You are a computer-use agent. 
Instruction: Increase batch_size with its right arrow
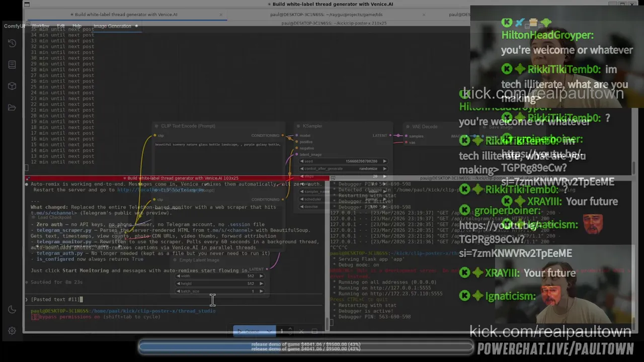point(261,291)
